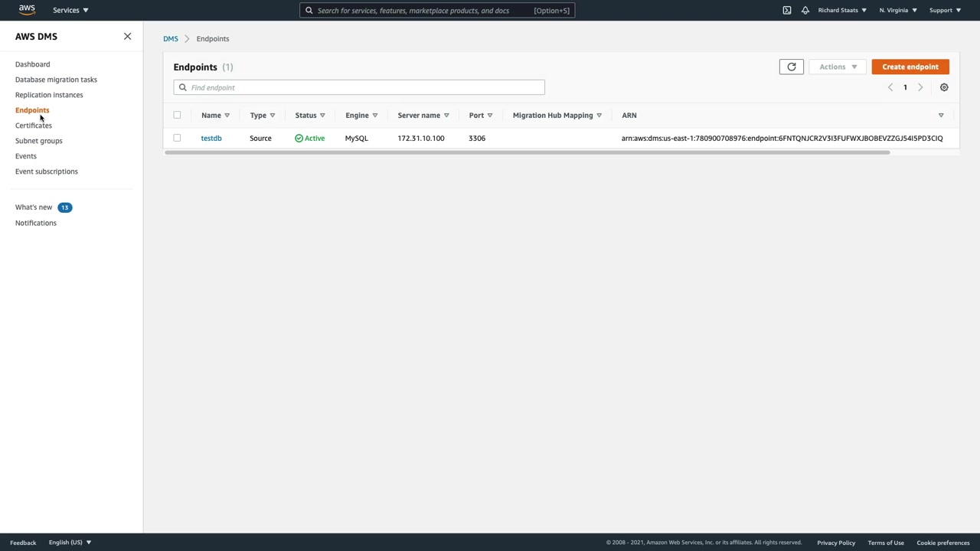Navigate to Replication instances

tap(49, 95)
